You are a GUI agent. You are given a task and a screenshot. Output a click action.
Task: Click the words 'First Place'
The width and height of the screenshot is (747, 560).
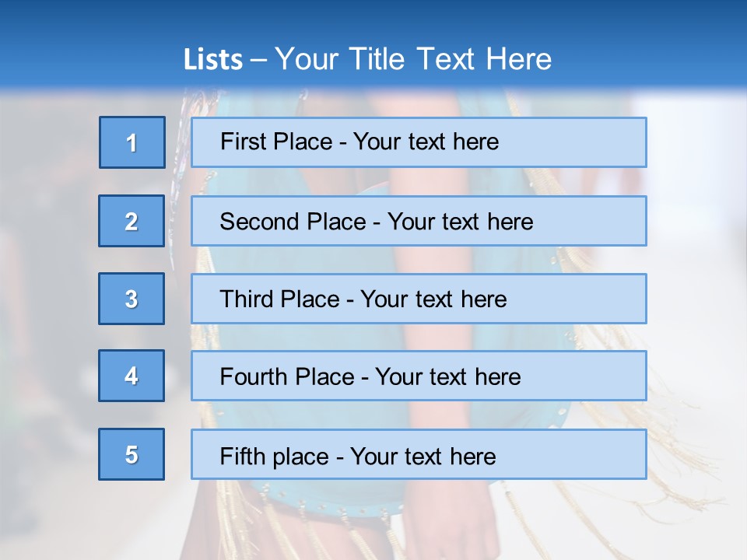click(x=275, y=142)
